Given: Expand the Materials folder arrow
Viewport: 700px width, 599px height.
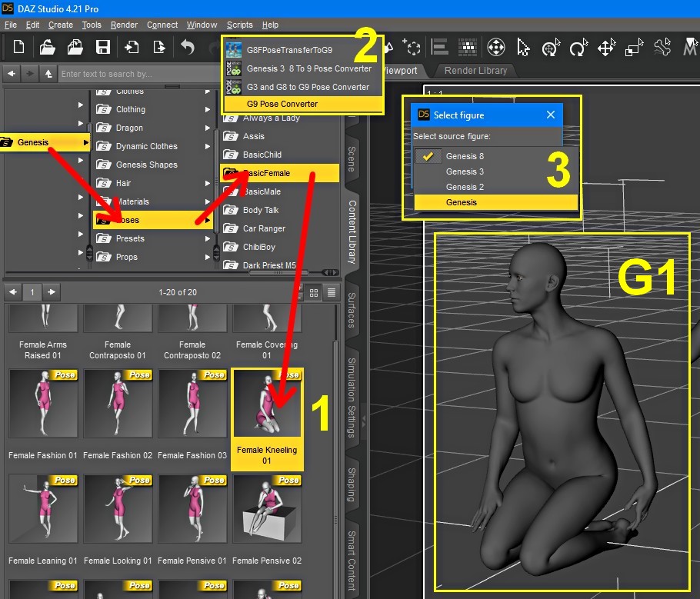Looking at the screenshot, I should point(207,201).
